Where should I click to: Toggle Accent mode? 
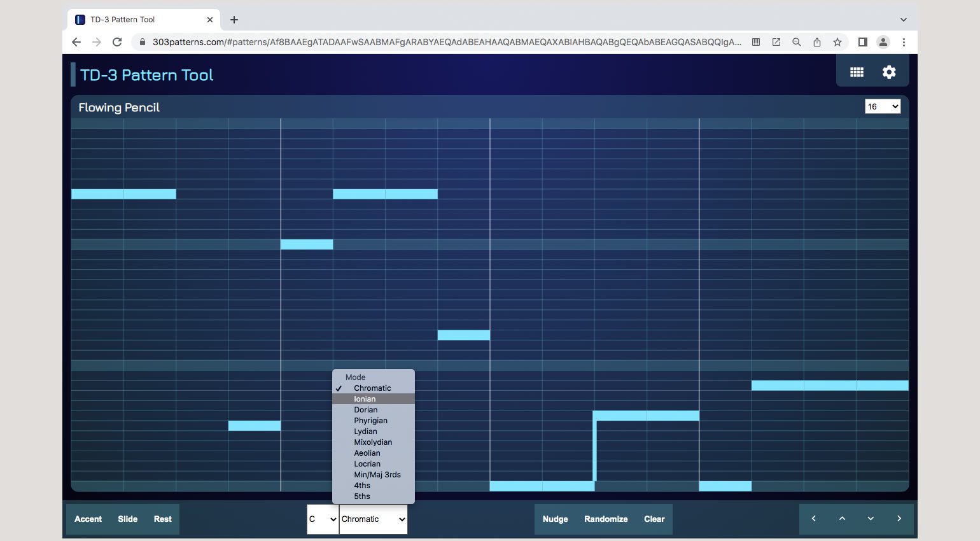(x=88, y=519)
